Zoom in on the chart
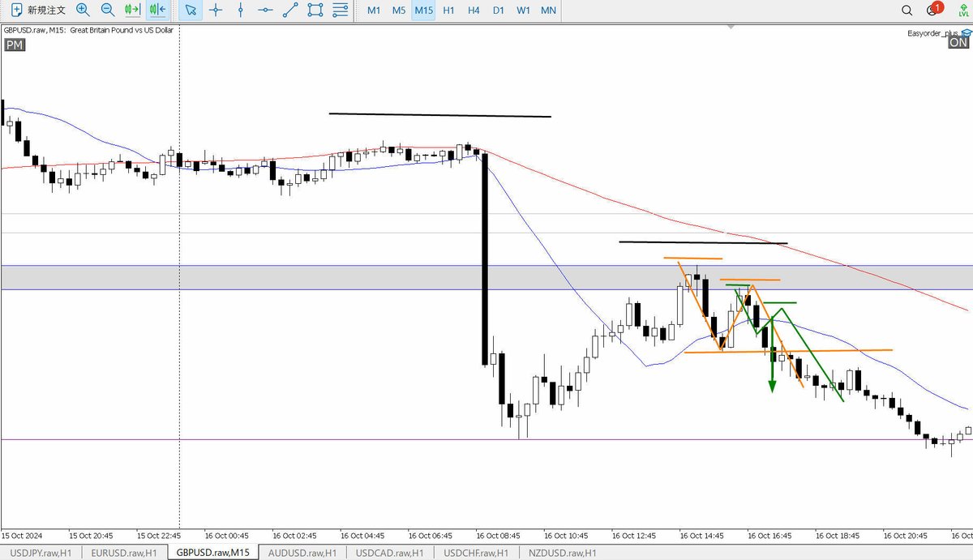This screenshot has height=560, width=973. (x=83, y=10)
